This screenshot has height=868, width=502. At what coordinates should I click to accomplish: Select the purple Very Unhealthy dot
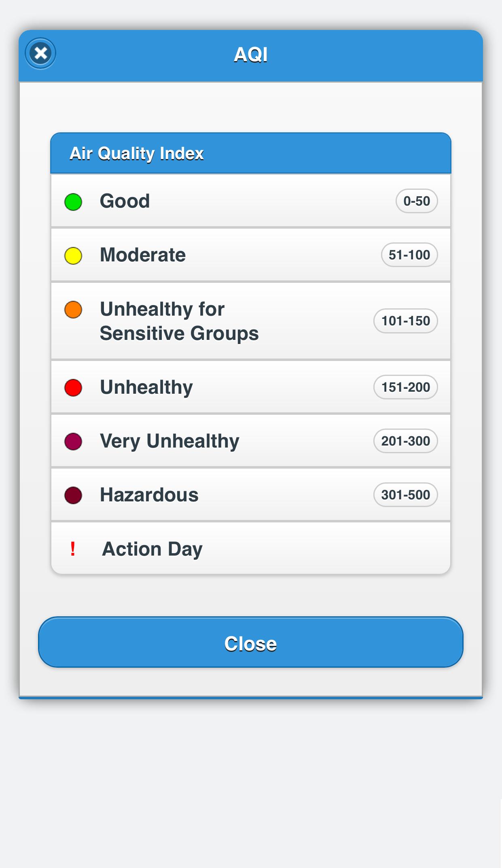tap(73, 441)
